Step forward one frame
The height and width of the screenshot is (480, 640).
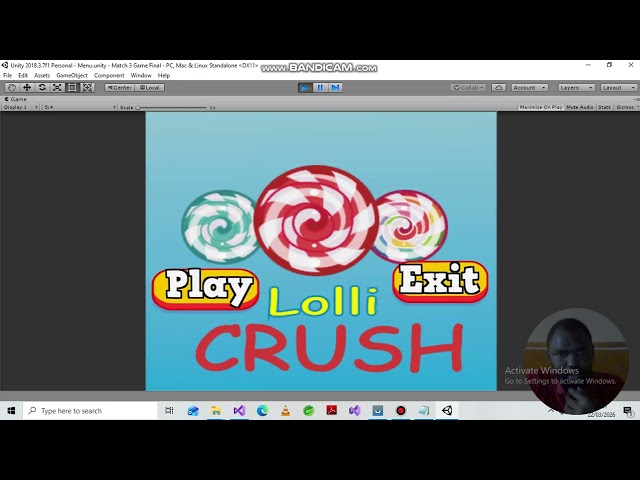[335, 87]
